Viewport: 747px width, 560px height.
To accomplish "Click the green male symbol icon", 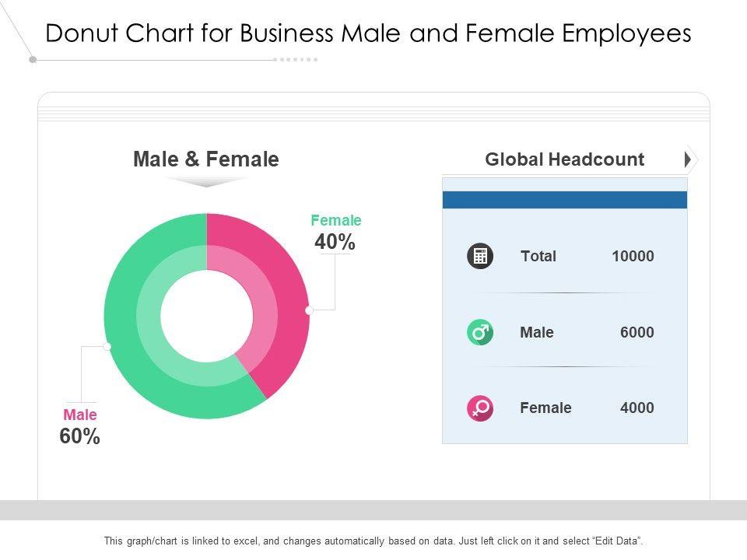I will tap(480, 333).
